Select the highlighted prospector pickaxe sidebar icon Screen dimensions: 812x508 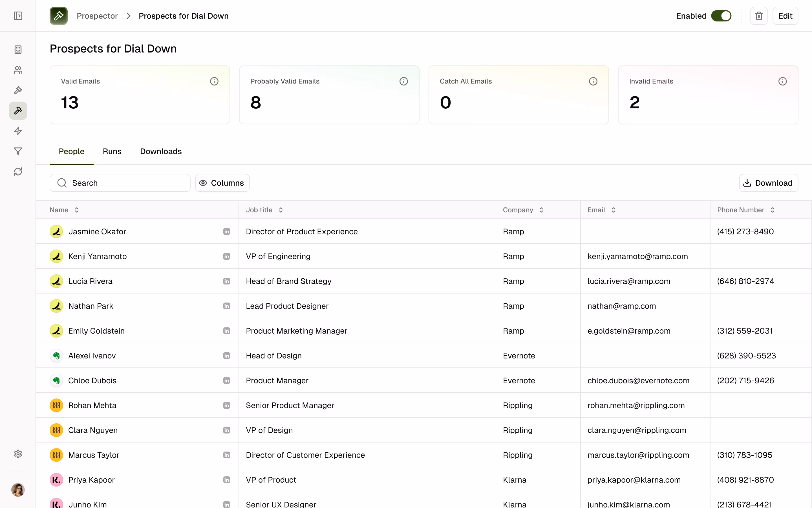pyautogui.click(x=18, y=111)
